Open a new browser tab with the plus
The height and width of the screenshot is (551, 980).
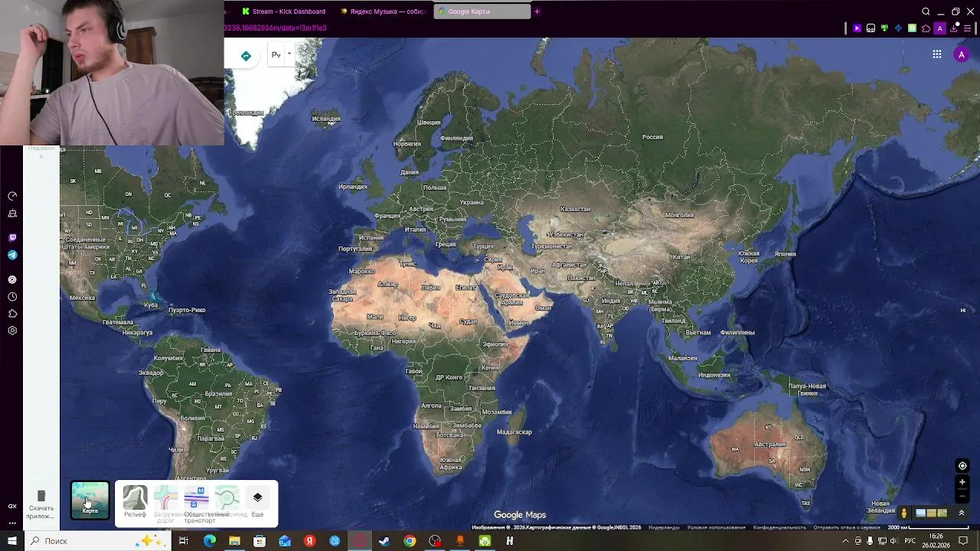pos(537,11)
